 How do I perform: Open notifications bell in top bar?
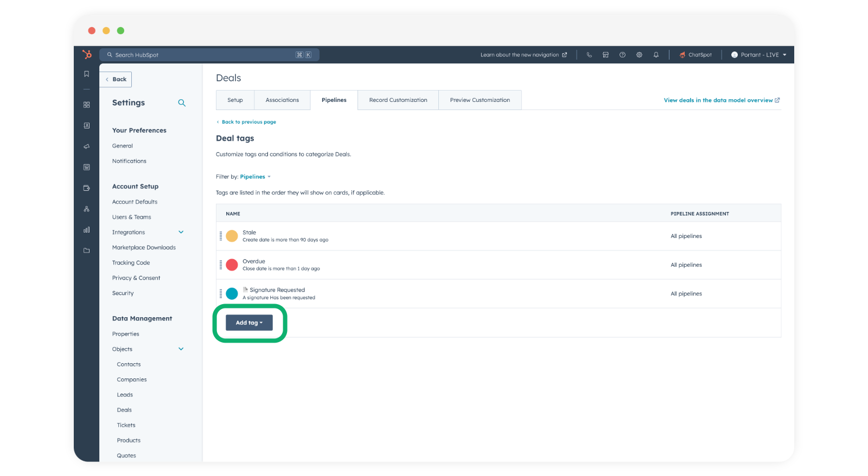[x=656, y=55]
